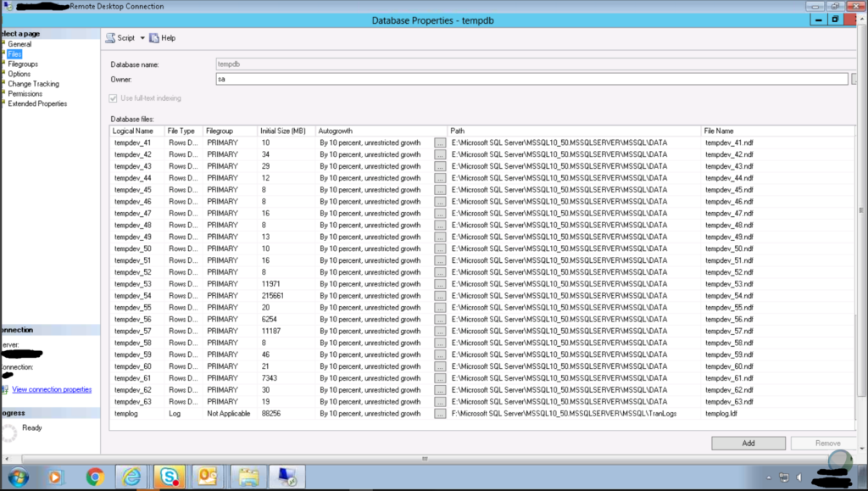Screen dimensions: 868x491
Task: Click the Owner input field
Action: pos(531,79)
